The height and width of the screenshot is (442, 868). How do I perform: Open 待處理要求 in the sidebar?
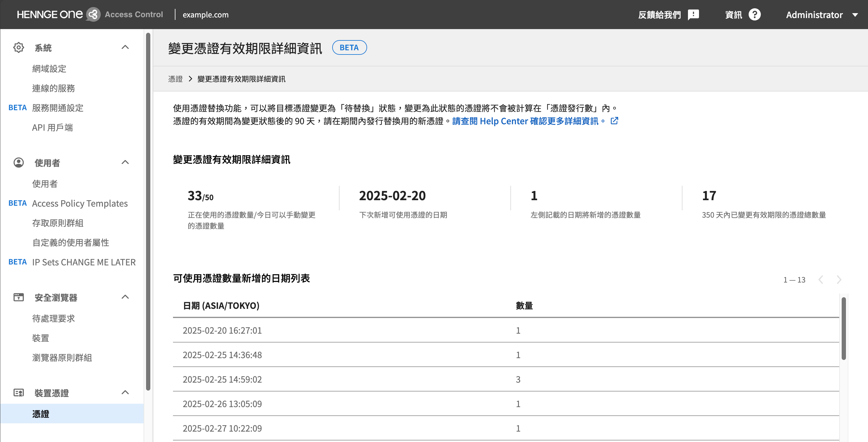[54, 318]
